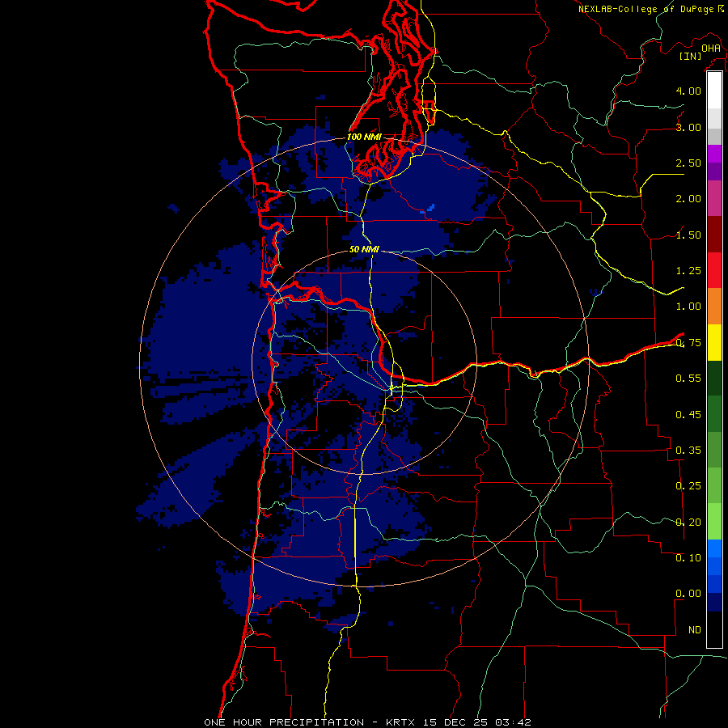The width and height of the screenshot is (728, 728).
Task: Click the '3.00' legend label
Action: [688, 127]
